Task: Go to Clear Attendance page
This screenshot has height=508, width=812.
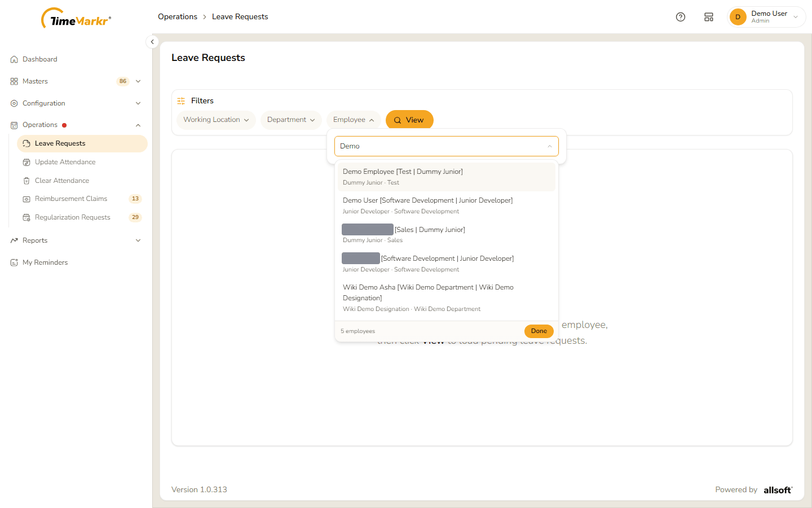Action: (82, 181)
